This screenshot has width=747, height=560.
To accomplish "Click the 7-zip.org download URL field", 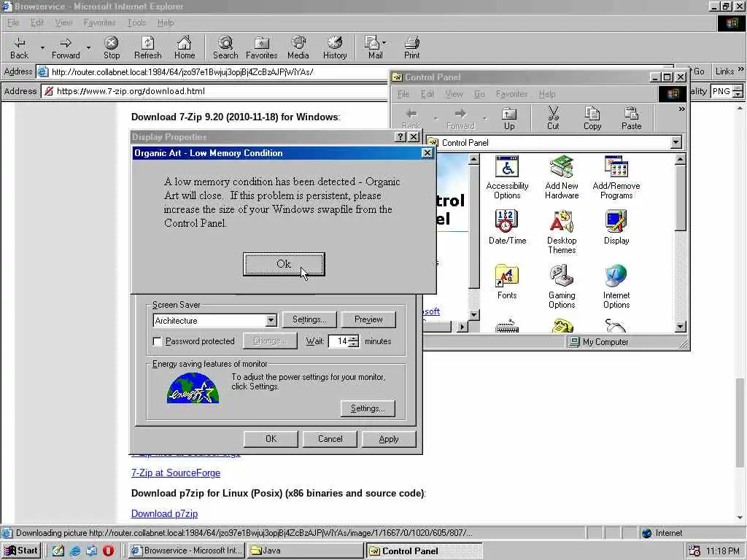I will click(214, 91).
